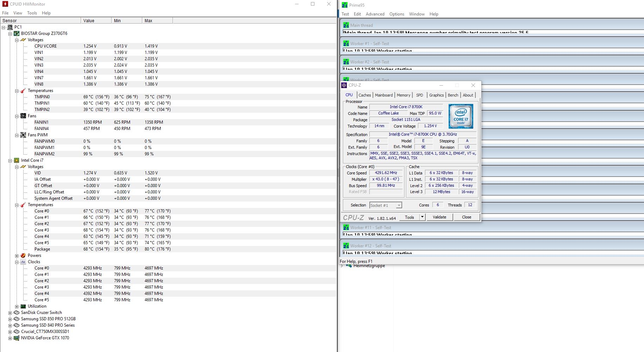Click the Intel Core i7 CPU chip icon
Image resolution: width=644 pixels, height=352 pixels.
pos(17,160)
